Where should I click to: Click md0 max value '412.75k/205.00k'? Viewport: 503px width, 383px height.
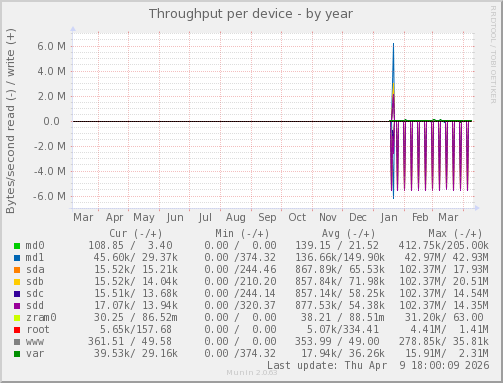pyautogui.click(x=443, y=246)
